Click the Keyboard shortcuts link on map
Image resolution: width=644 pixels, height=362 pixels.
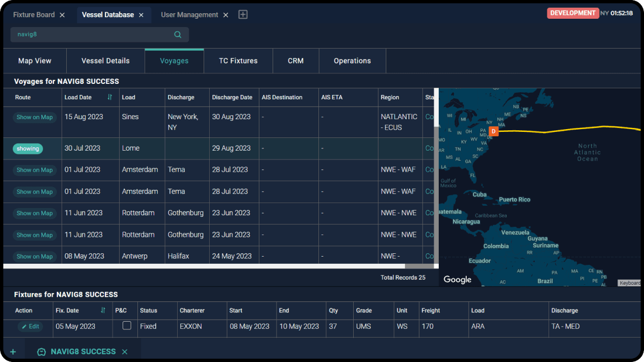click(x=630, y=283)
